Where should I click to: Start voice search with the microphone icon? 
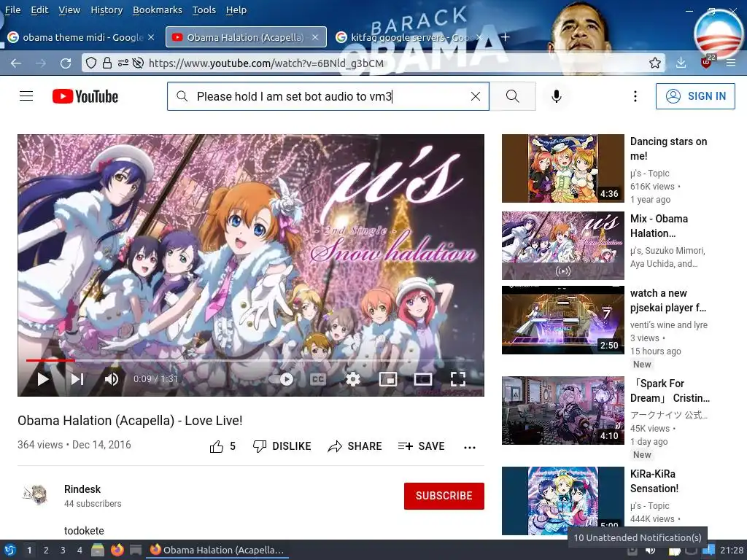click(x=556, y=96)
